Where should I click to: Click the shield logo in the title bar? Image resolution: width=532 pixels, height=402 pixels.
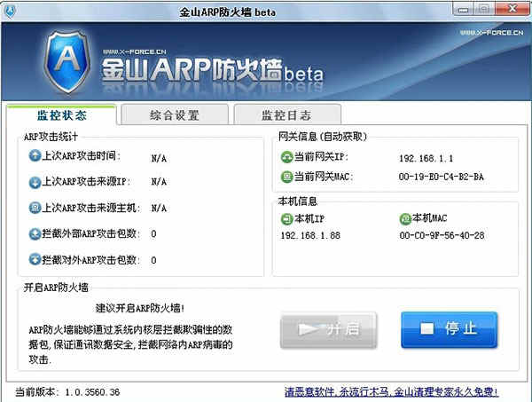click(x=10, y=12)
